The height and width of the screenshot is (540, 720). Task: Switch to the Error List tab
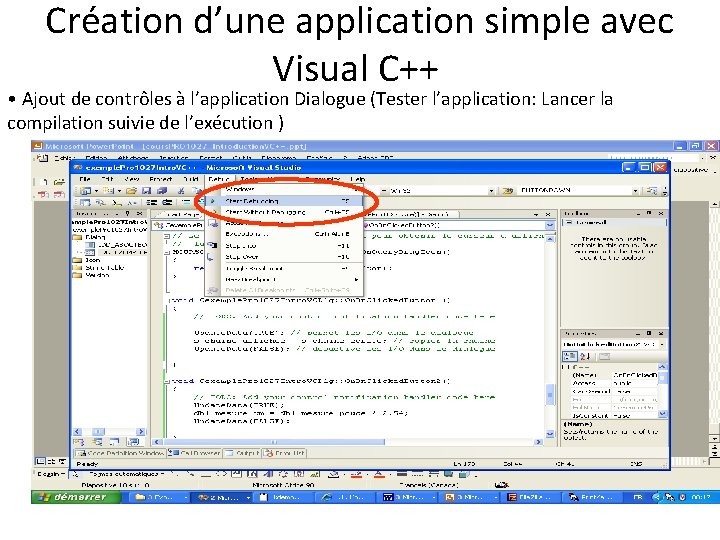(x=284, y=453)
